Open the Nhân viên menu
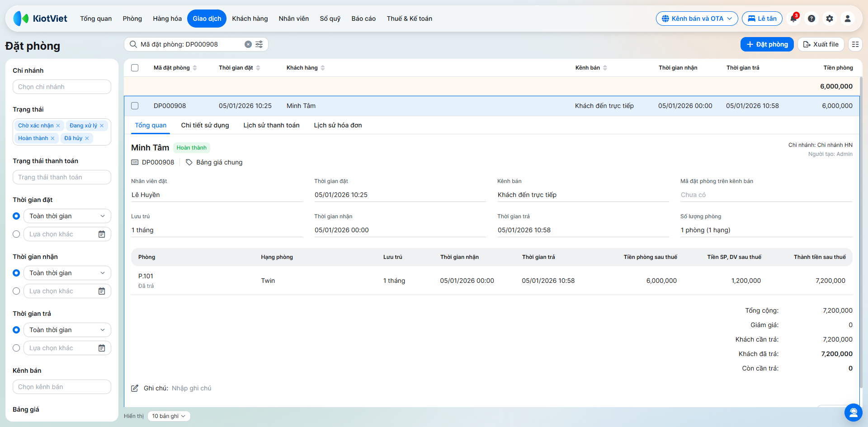The height and width of the screenshot is (427, 868). (x=294, y=19)
